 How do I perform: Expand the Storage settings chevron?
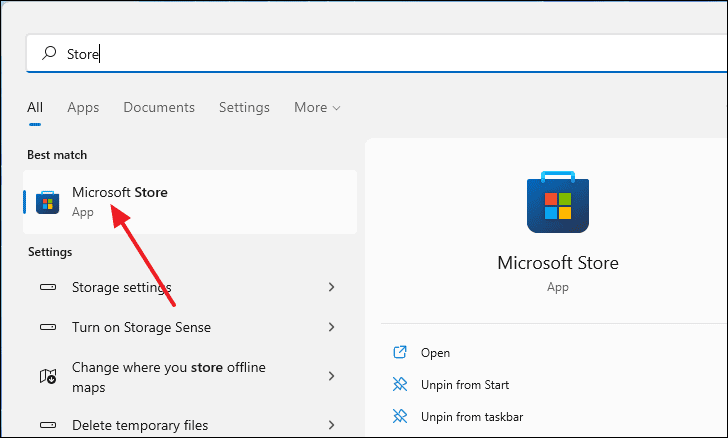click(x=332, y=287)
